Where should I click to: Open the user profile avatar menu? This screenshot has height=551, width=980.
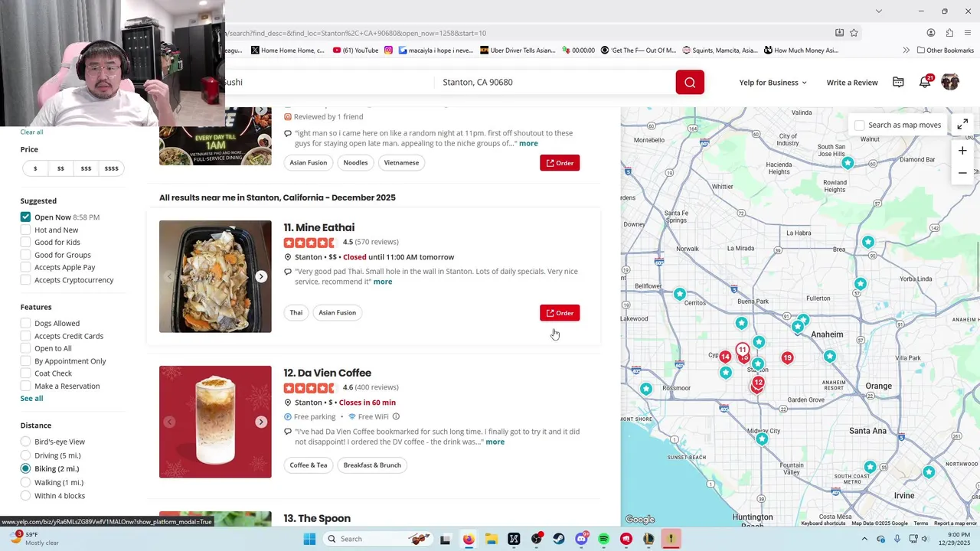(x=950, y=82)
